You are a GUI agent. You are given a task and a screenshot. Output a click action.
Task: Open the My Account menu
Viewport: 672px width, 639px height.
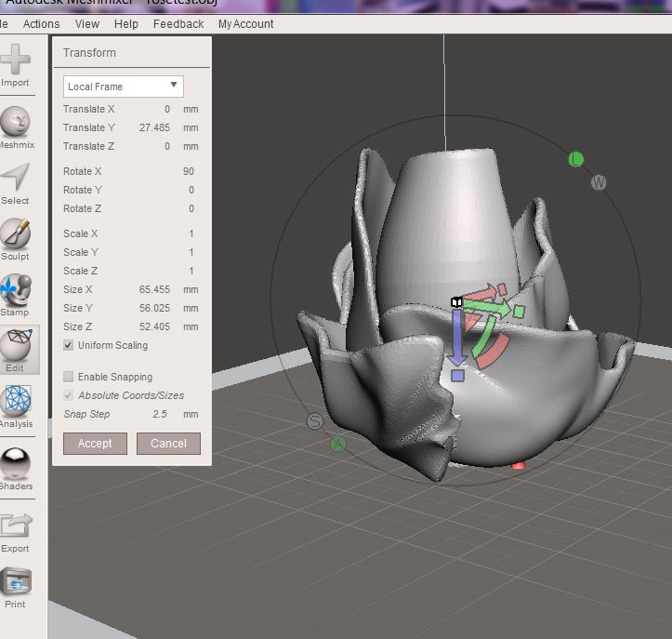coord(245,24)
